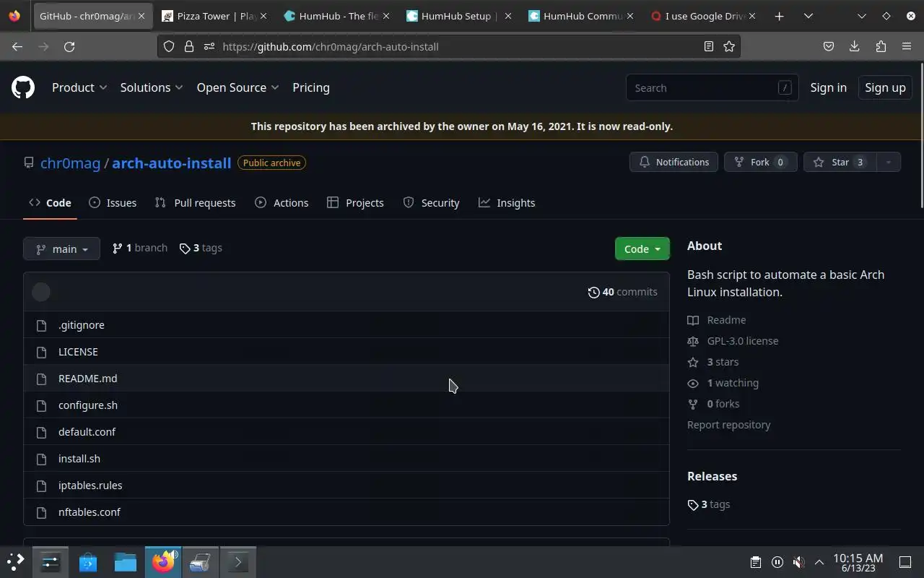Open the Dolphin file manager taskbar icon
924x578 pixels.
(x=126, y=561)
